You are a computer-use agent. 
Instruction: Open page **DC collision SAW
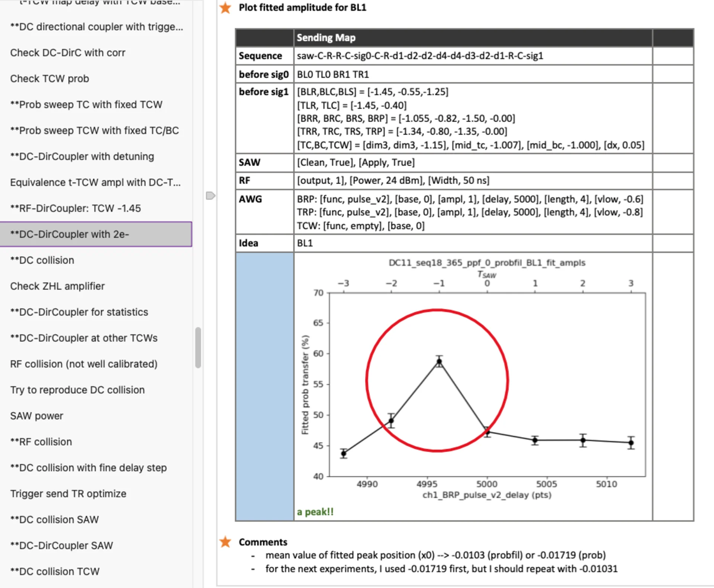click(96, 520)
